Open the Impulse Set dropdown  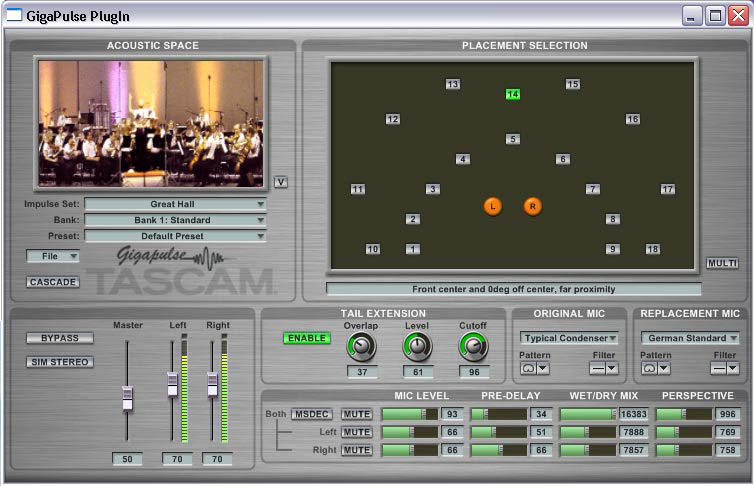[175, 204]
